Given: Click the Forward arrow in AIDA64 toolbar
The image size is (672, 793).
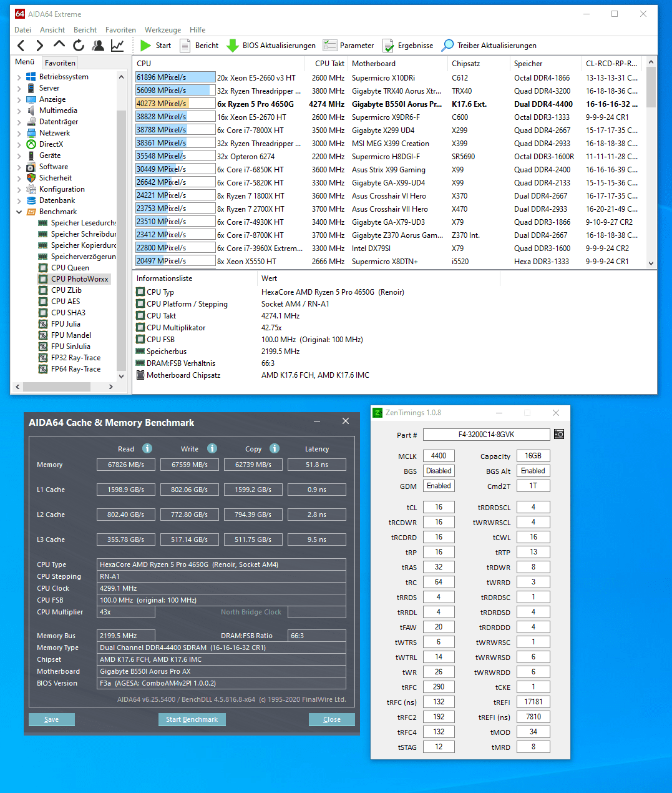Looking at the screenshot, I should coord(40,45).
